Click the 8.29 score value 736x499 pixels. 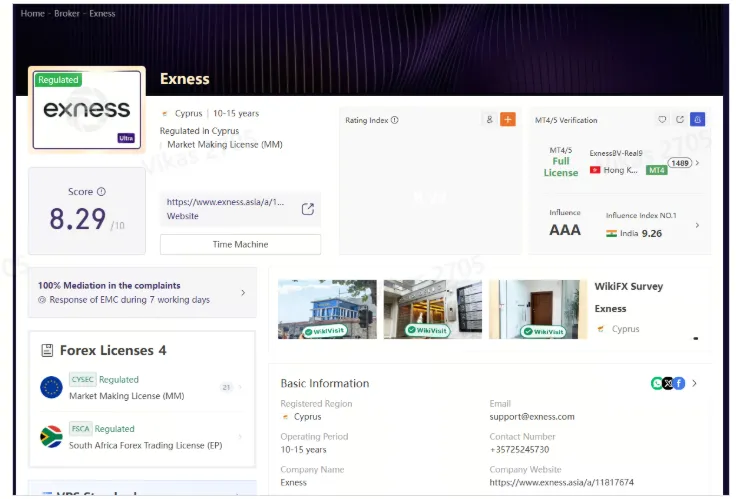click(78, 219)
